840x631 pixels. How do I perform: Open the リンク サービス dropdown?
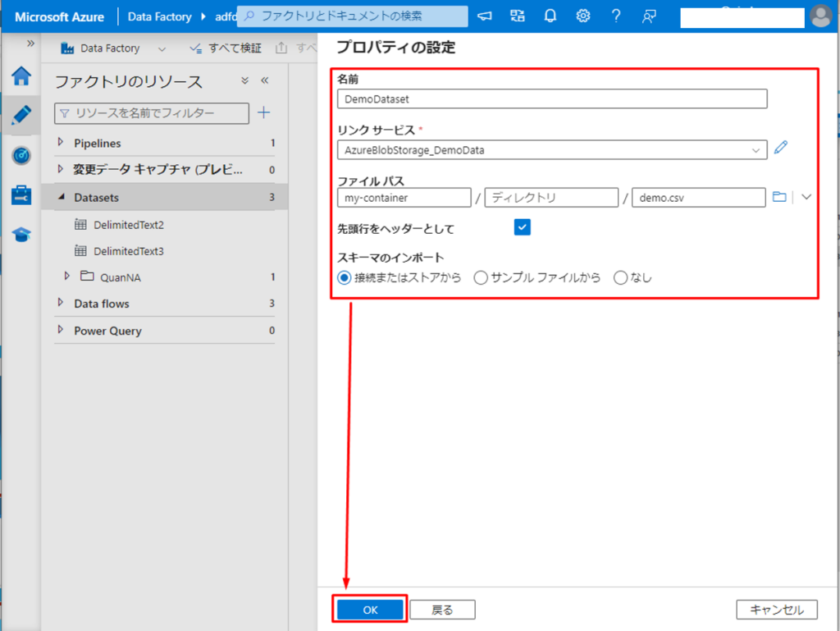(x=551, y=150)
